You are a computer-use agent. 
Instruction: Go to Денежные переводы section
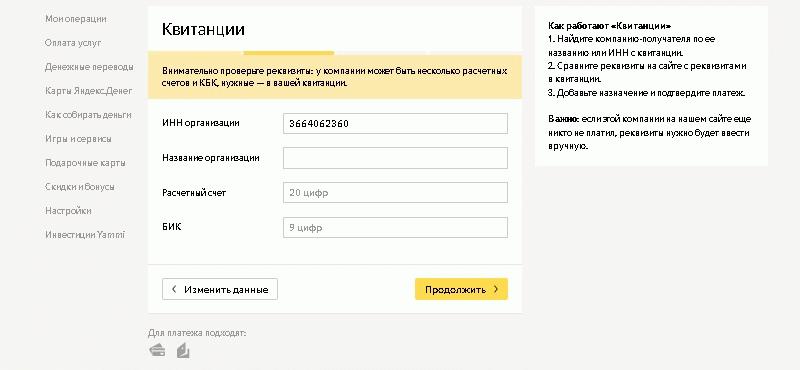pyautogui.click(x=89, y=67)
